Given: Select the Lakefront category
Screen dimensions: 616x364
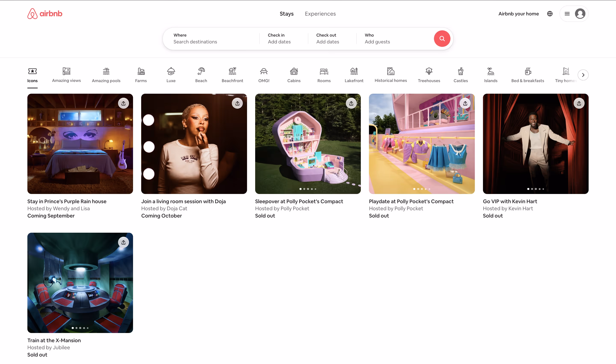Looking at the screenshot, I should pos(354,75).
